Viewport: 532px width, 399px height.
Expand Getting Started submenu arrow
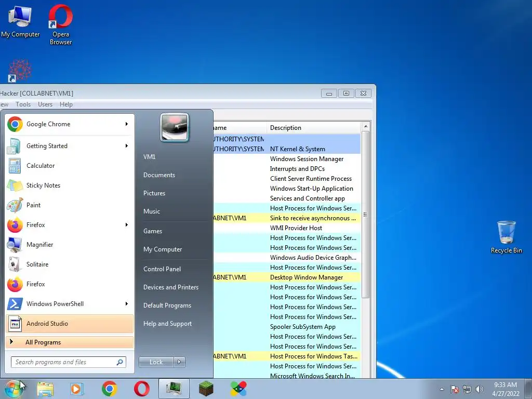(x=127, y=146)
